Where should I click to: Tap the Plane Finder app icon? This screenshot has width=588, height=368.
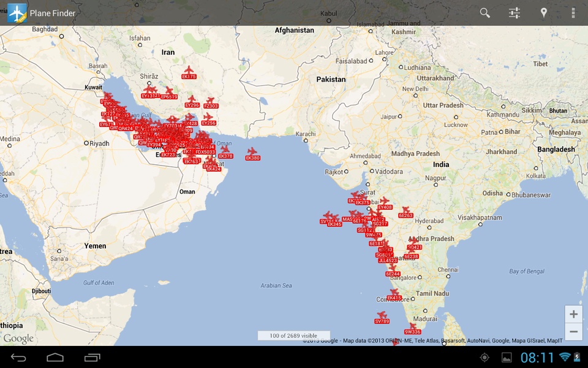click(17, 13)
